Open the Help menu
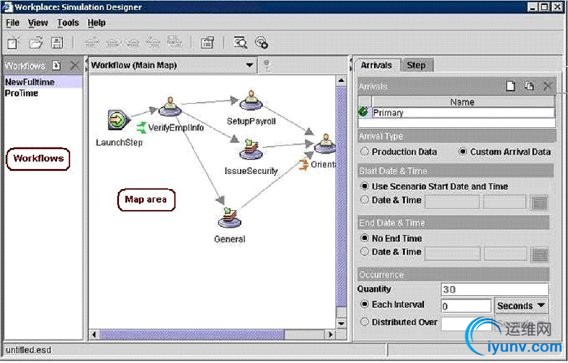 [96, 23]
